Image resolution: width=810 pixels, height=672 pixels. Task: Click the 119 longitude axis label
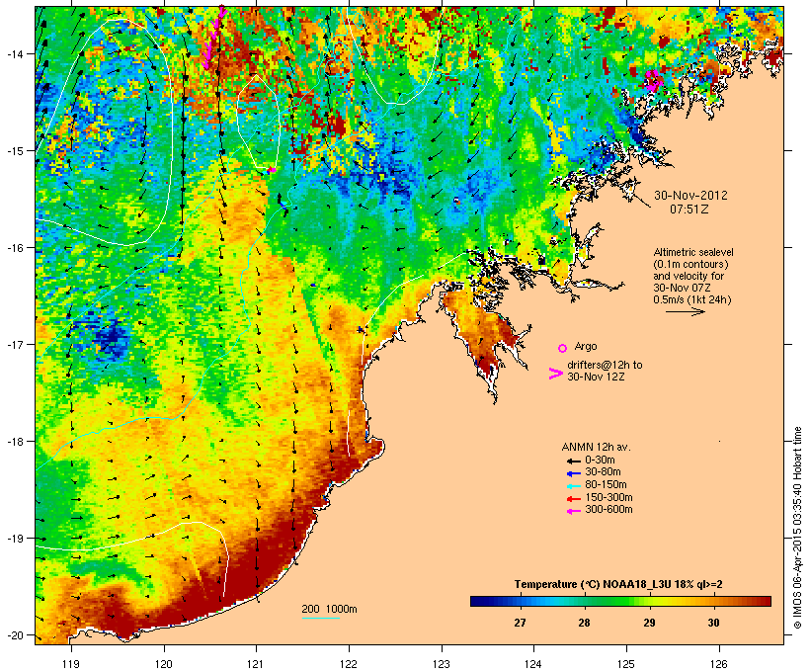[x=71, y=664]
